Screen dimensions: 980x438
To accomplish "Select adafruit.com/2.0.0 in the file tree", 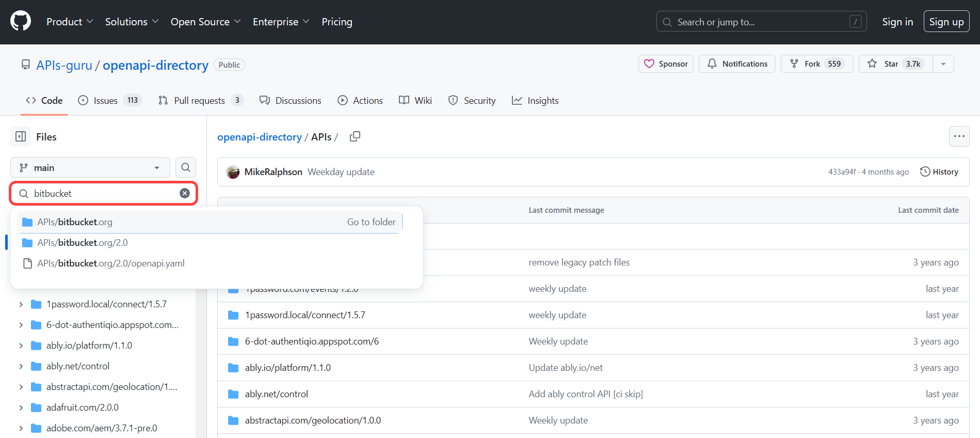I will click(x=83, y=408).
